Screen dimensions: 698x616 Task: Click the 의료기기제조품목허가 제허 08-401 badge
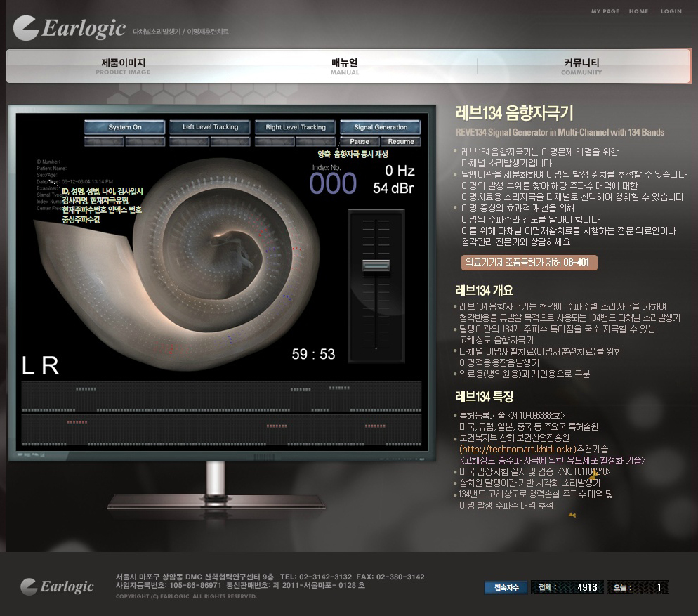click(529, 263)
